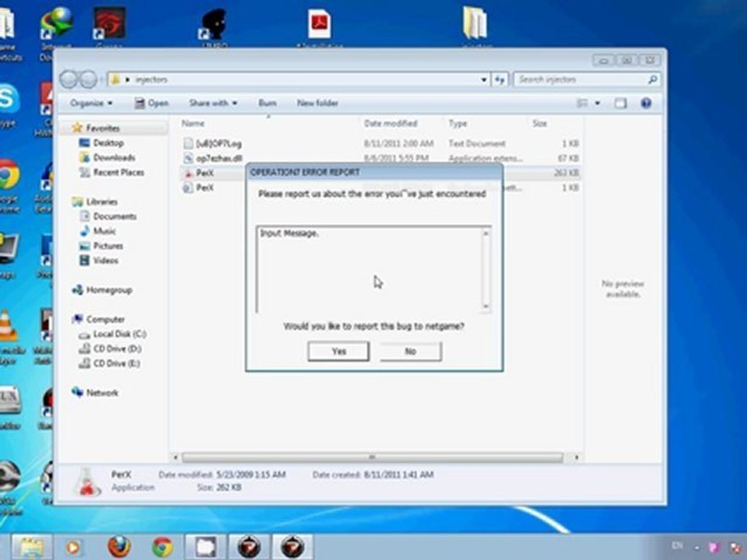Select the PerX application with flask icon

[205, 173]
